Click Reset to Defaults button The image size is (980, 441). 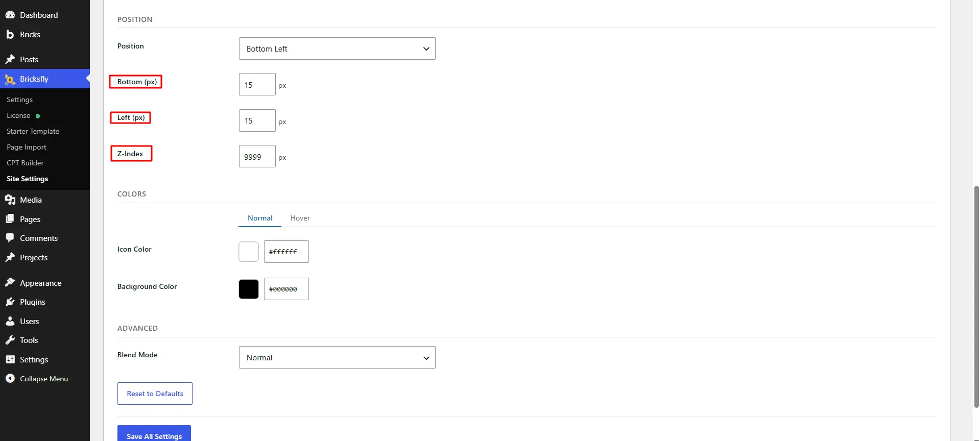click(155, 394)
